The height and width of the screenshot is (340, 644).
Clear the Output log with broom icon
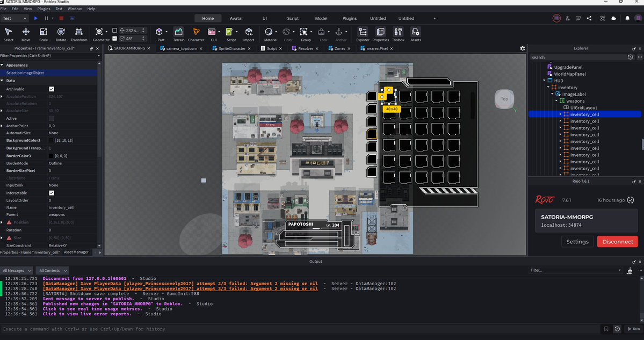(629, 271)
